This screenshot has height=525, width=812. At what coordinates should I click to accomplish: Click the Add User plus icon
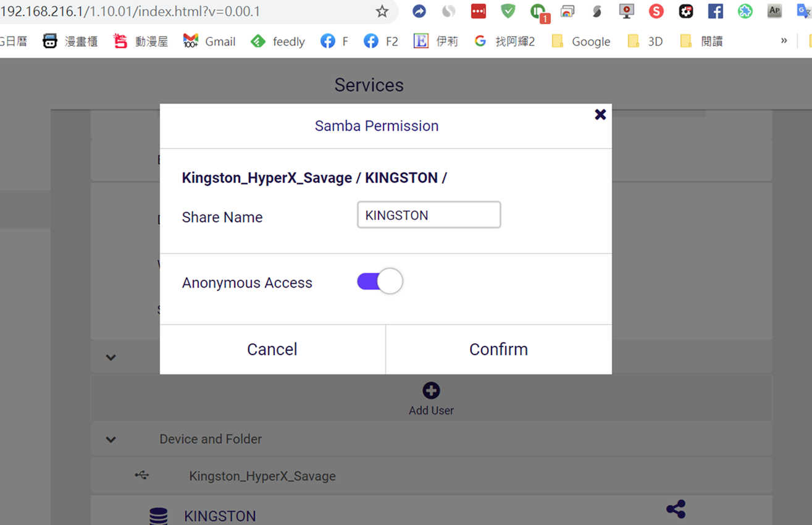coord(431,390)
